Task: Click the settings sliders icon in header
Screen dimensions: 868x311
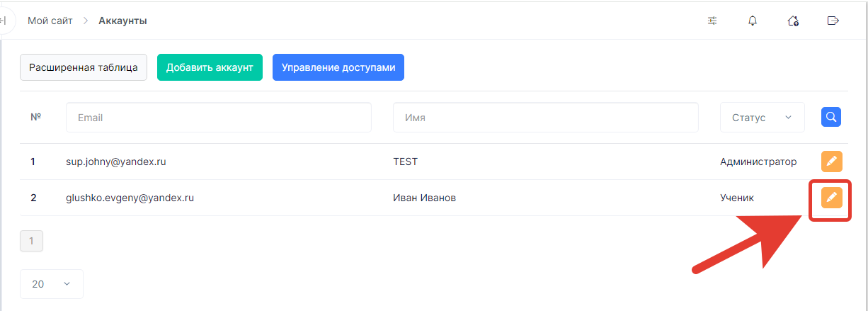Action: click(x=712, y=21)
